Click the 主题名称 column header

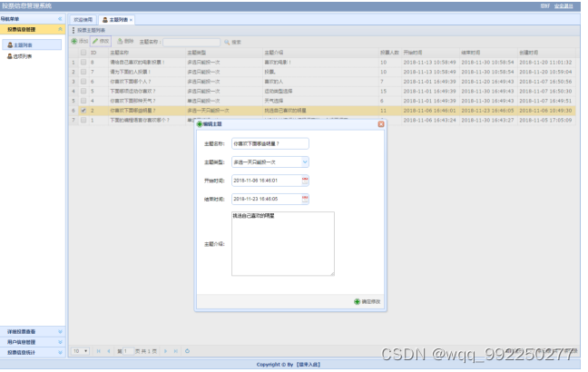pyautogui.click(x=147, y=53)
